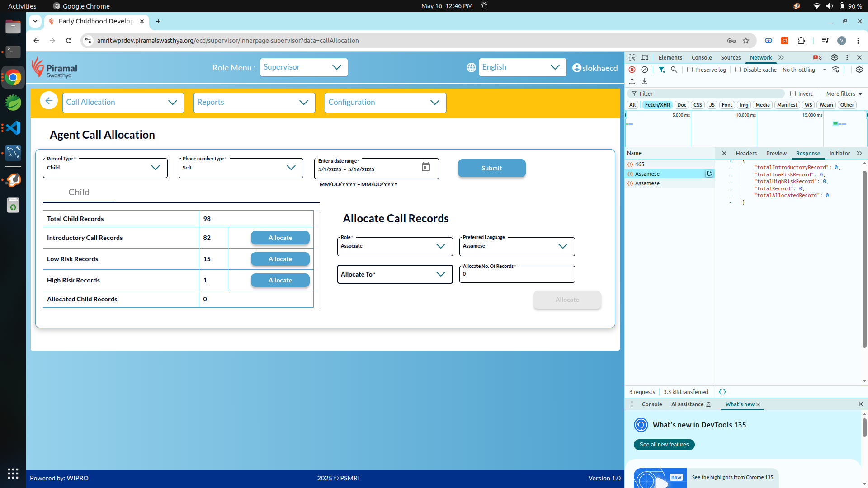This screenshot has height=488, width=868.
Task: Open the Allocate To dropdown
Action: click(x=395, y=274)
